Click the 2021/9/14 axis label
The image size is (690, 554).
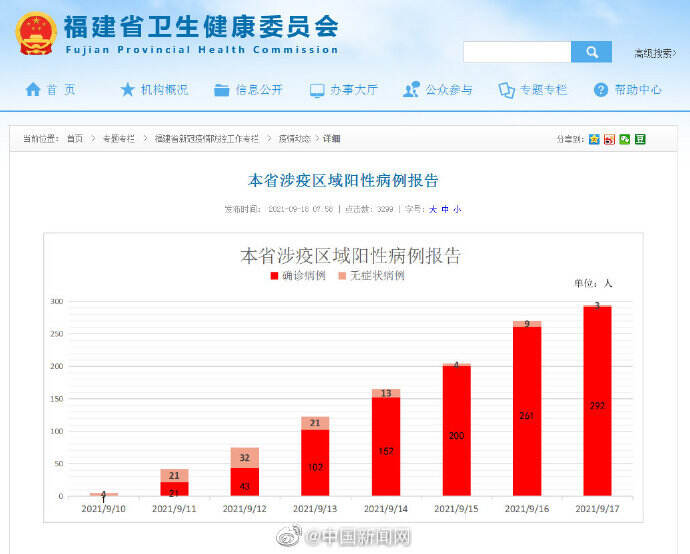tap(386, 509)
